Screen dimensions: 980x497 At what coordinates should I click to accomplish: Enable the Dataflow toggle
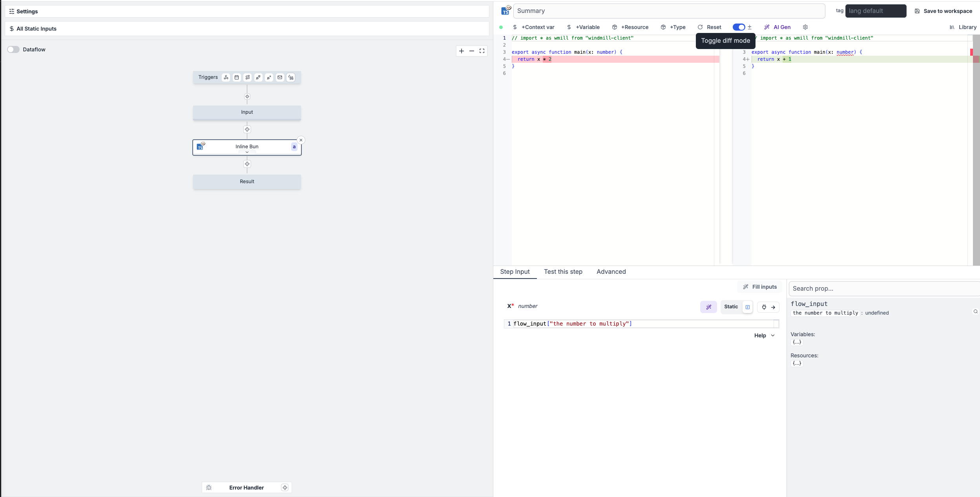(x=13, y=49)
